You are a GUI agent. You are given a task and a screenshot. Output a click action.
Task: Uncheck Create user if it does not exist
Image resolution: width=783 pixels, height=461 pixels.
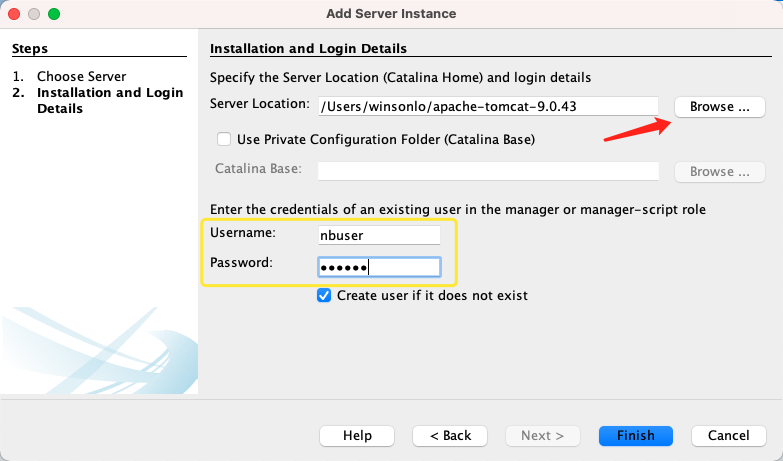[x=324, y=296]
